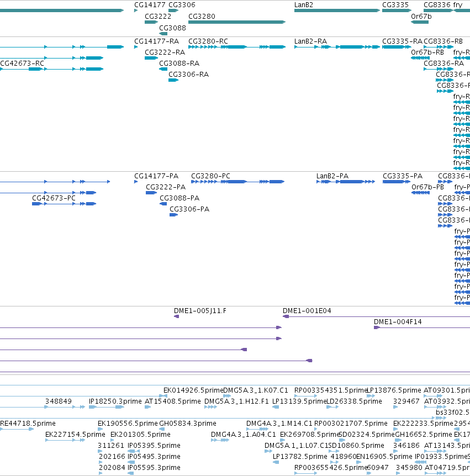Click the GH05834.3prime EST label
470x476 pixels.
click(x=188, y=423)
